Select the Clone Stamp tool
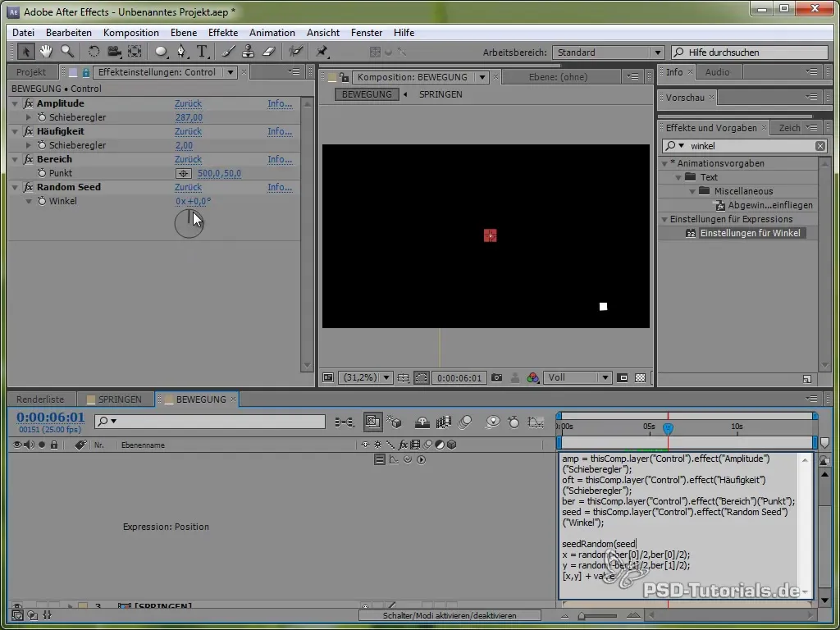The image size is (840, 630). click(248, 52)
